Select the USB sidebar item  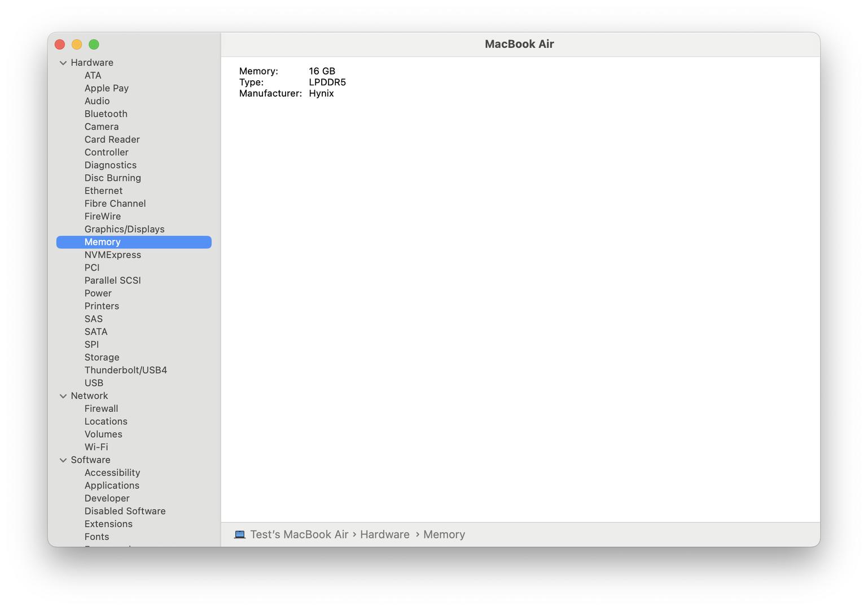[94, 383]
